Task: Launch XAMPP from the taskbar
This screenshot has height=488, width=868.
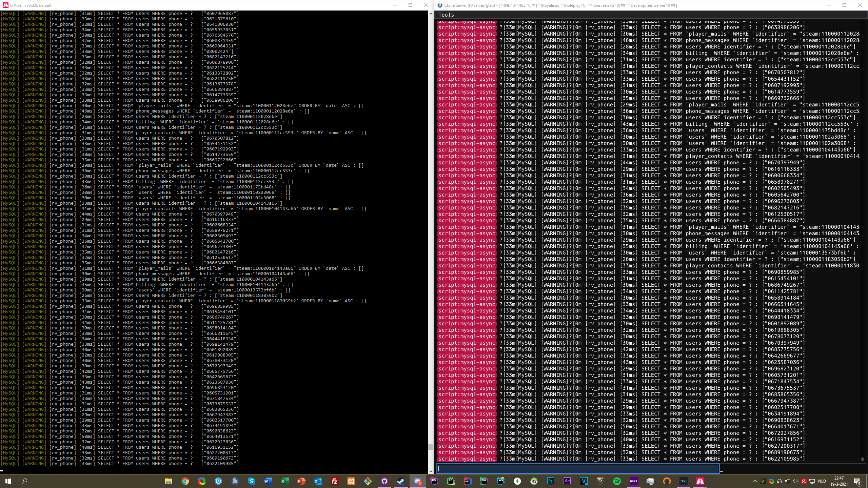Action: [x=351, y=481]
